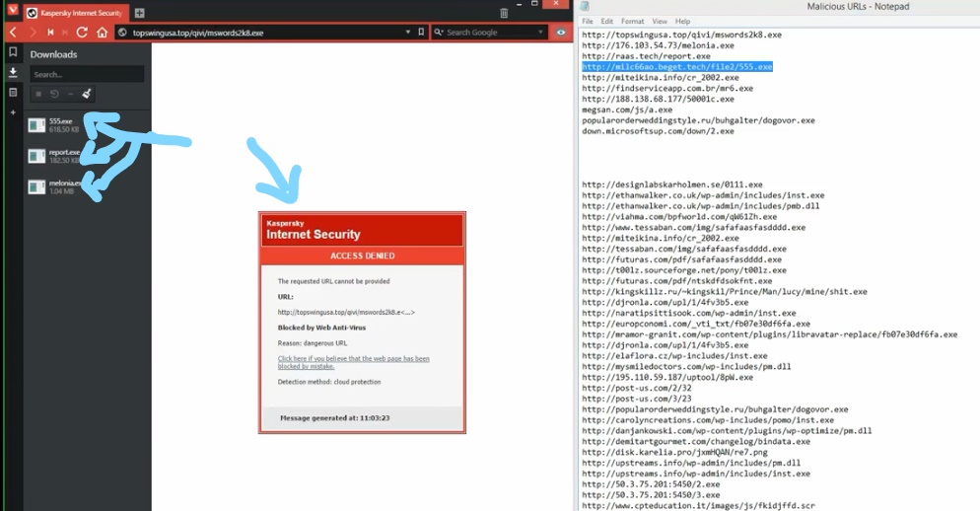Go to the home page

(102, 33)
